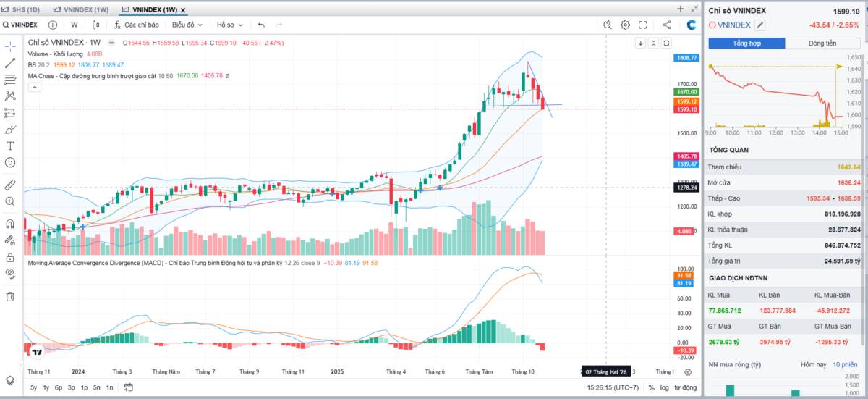Screen dimensions: 868x399
Task: Select the ruler measure tool
Action: [x=10, y=185]
